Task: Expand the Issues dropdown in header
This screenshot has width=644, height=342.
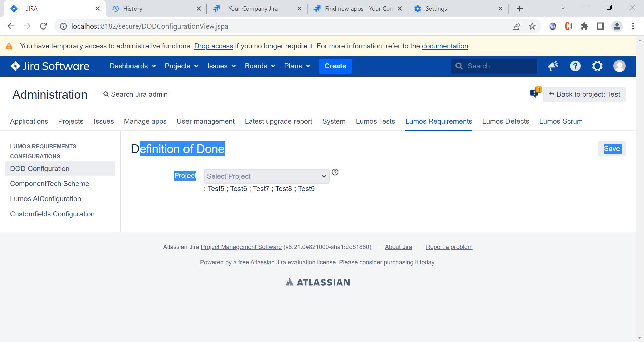Action: pos(221,66)
